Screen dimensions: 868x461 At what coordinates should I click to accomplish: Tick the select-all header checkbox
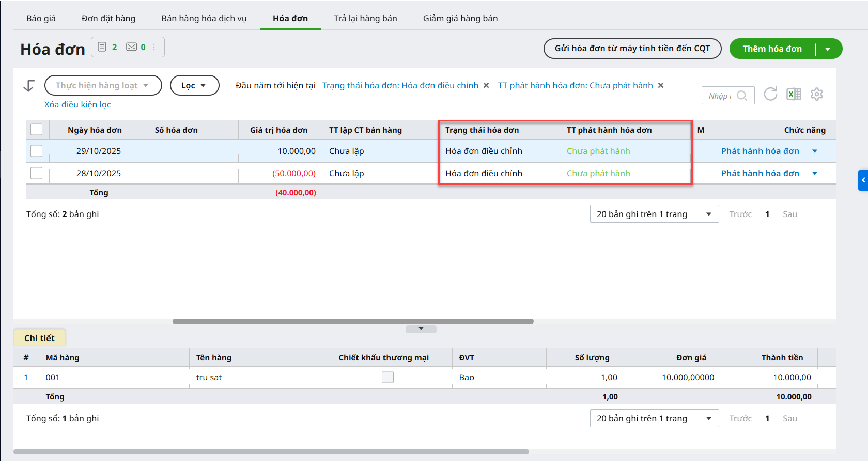tap(37, 129)
